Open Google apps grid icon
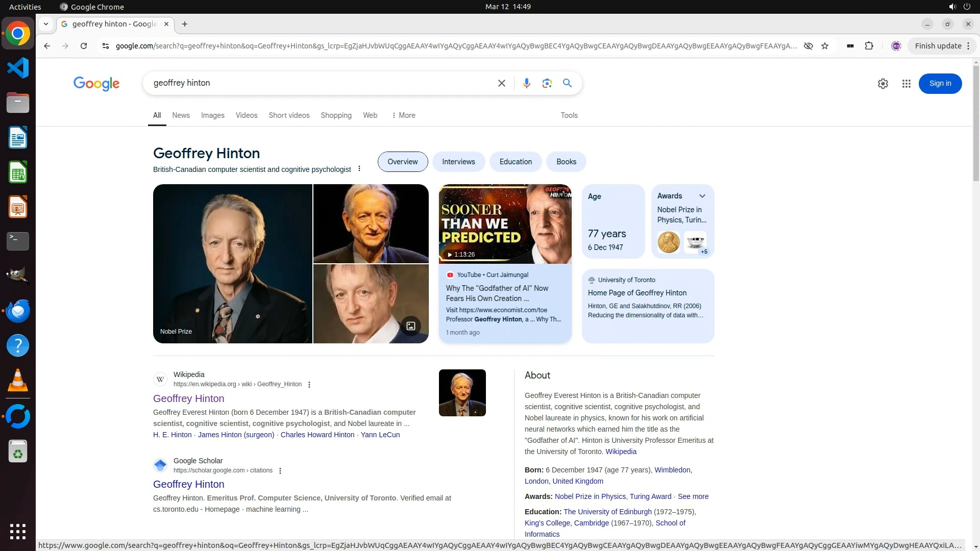The height and width of the screenshot is (551, 980). click(x=906, y=84)
